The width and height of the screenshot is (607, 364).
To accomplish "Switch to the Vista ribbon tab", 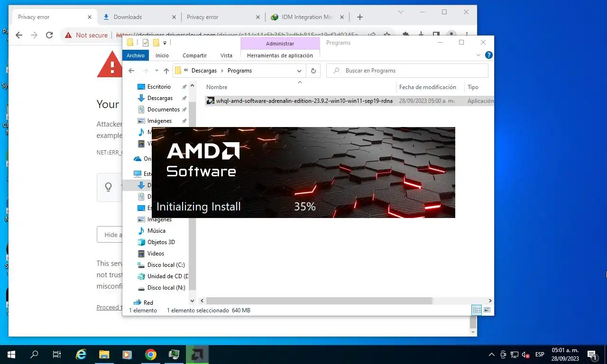I will pyautogui.click(x=227, y=55).
